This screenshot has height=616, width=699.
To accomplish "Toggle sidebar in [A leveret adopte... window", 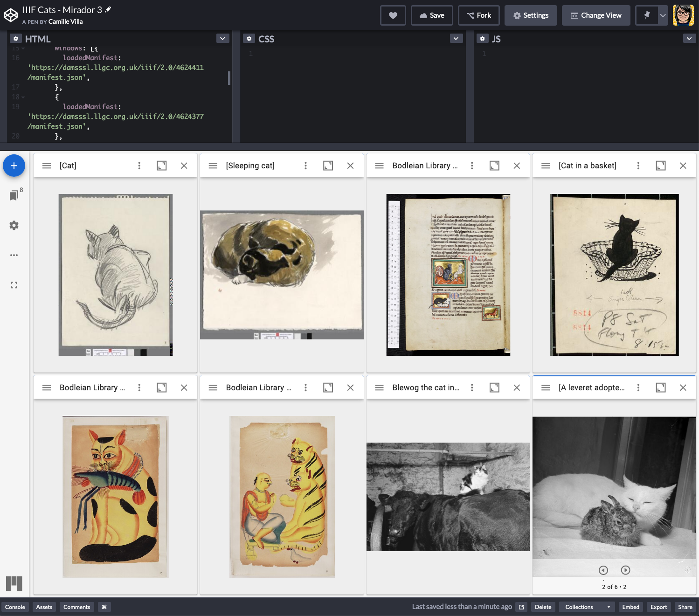I will pyautogui.click(x=546, y=388).
